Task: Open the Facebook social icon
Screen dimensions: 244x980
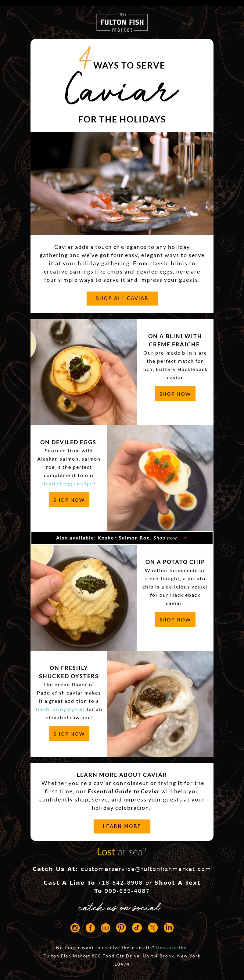Action: pos(90,928)
